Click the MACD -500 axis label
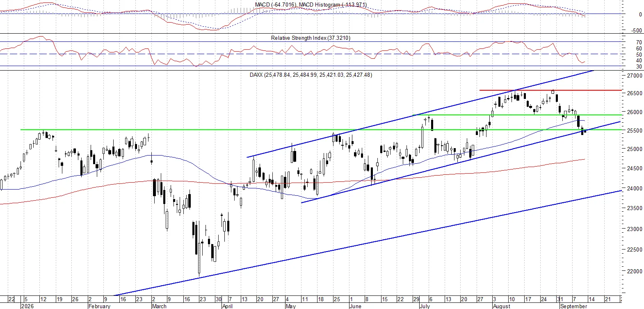This screenshot has height=309, width=644. tap(637, 30)
